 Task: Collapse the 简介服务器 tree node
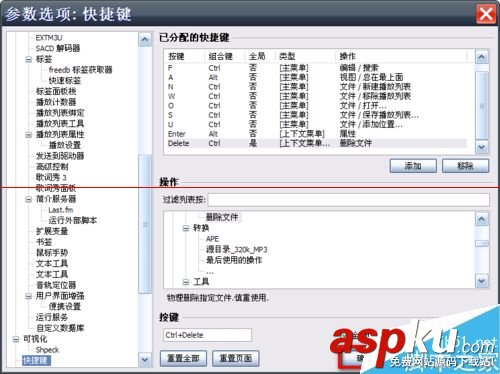click(x=29, y=199)
